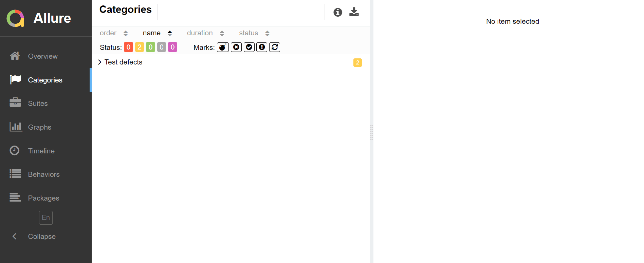The image size is (644, 263).
Task: Click the Categories search input field
Action: [x=241, y=12]
